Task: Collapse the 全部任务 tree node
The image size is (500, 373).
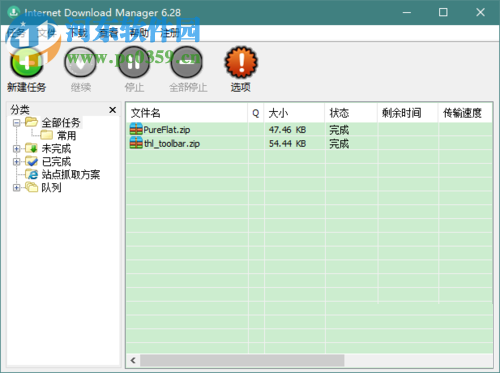Action: (x=16, y=123)
